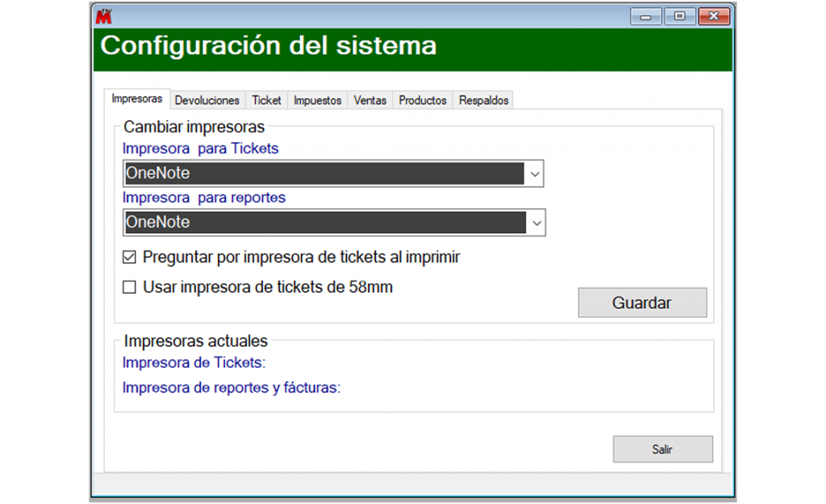The height and width of the screenshot is (504, 826).
Task: Open the Ventas tab
Action: [x=369, y=100]
